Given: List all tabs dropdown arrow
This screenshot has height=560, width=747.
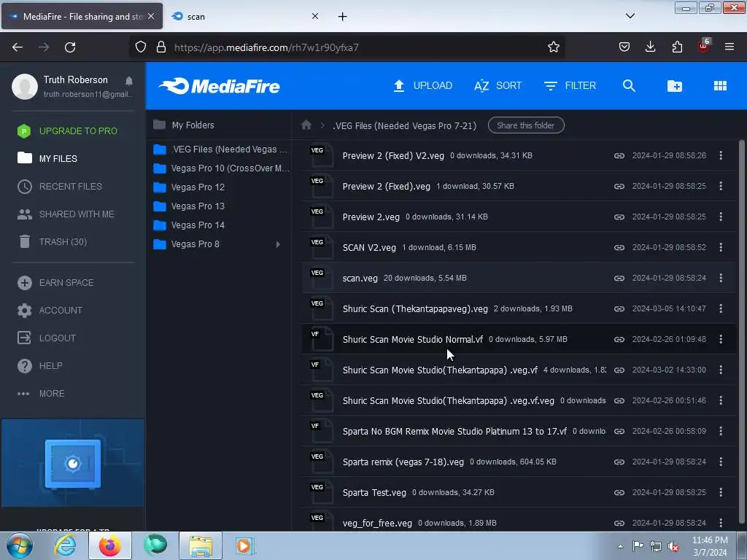Looking at the screenshot, I should pyautogui.click(x=630, y=16).
